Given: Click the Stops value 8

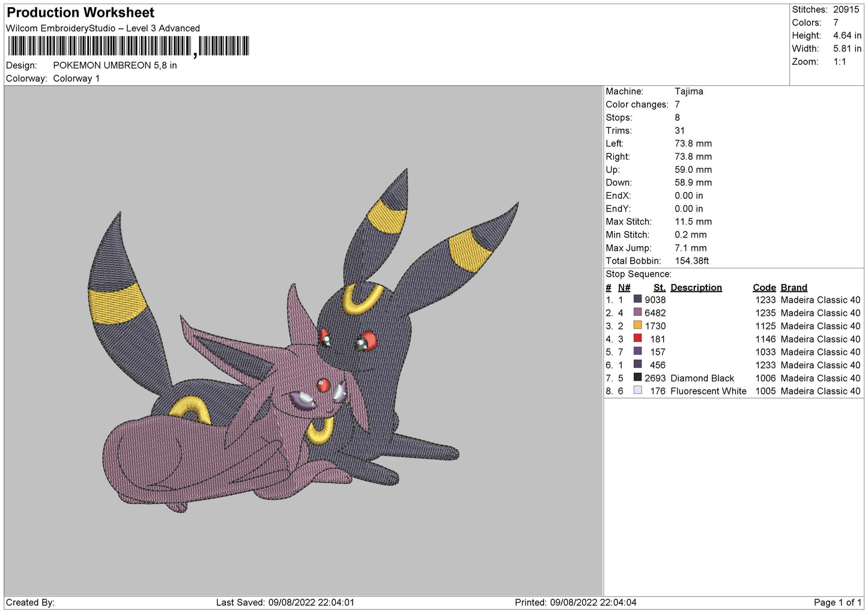Looking at the screenshot, I should 677,118.
